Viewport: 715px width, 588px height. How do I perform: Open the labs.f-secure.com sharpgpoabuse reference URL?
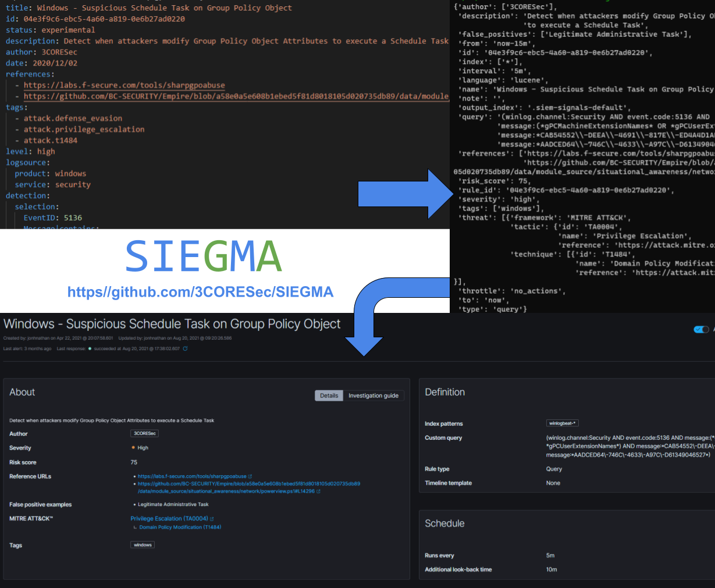(x=192, y=476)
